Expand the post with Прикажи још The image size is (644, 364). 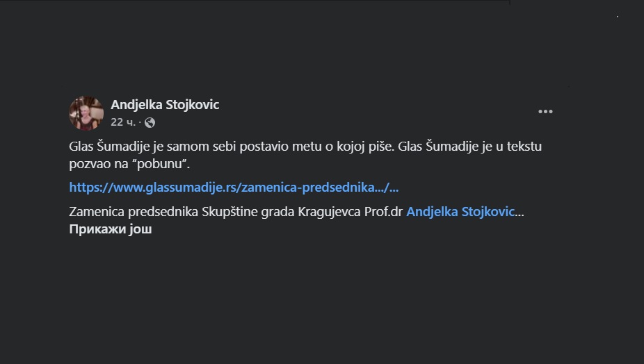pyautogui.click(x=111, y=229)
